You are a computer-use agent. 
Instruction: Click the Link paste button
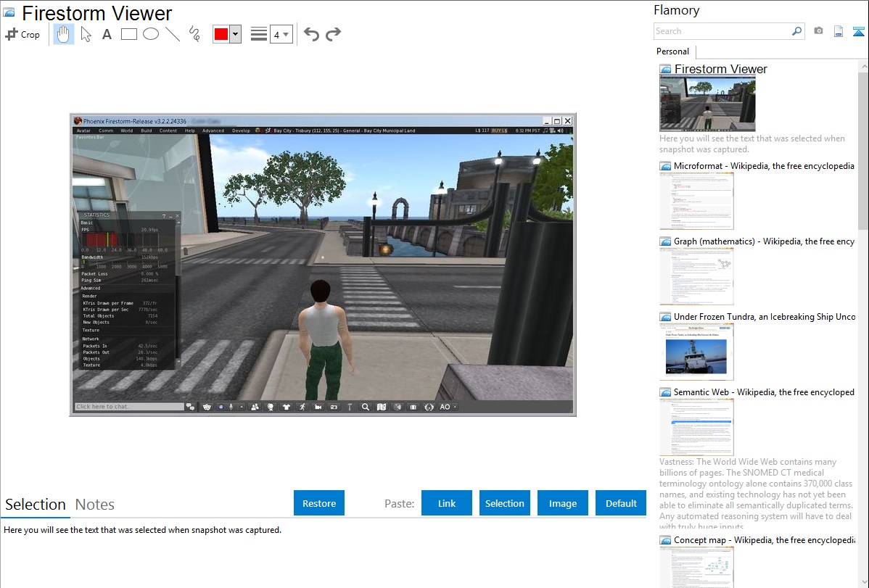(447, 503)
